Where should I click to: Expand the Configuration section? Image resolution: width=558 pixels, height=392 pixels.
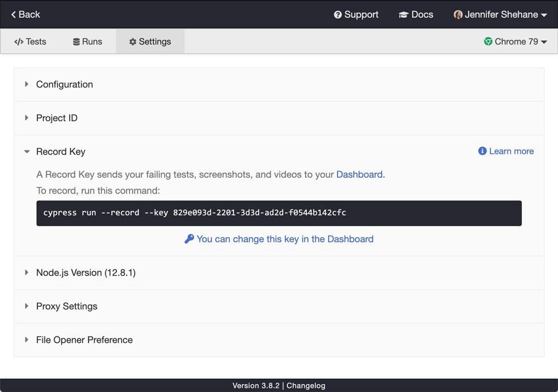64,84
